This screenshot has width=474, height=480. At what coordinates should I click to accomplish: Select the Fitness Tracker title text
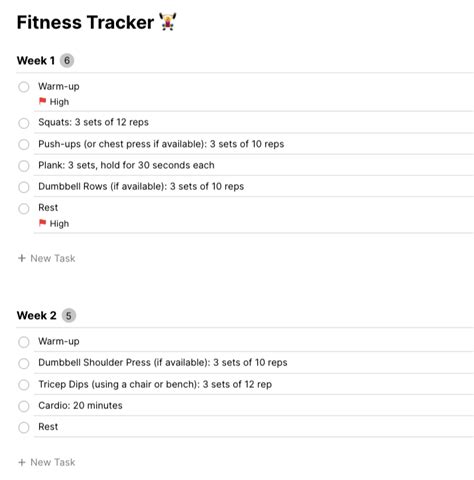coord(85,22)
